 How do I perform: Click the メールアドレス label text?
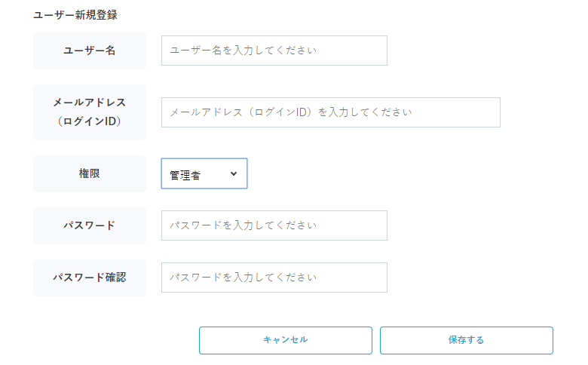[90, 102]
